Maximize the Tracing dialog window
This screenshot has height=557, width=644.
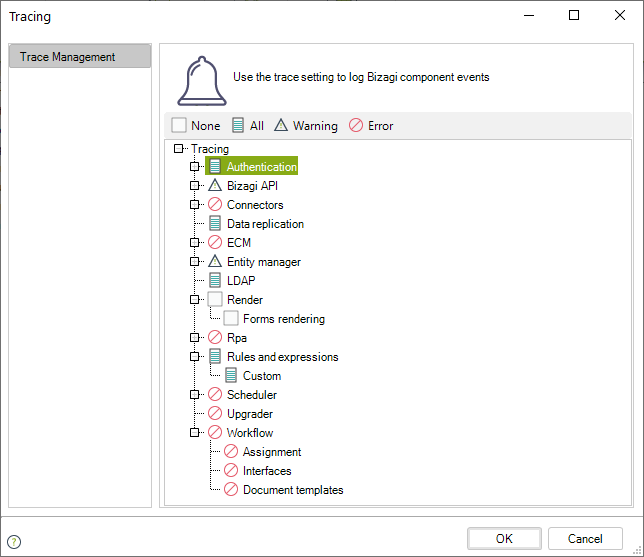(x=574, y=15)
